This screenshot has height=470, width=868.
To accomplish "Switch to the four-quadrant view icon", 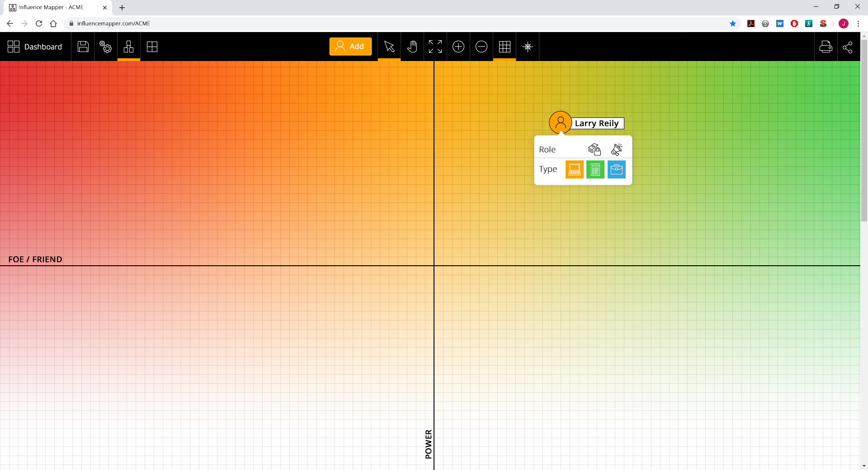I will click(x=152, y=47).
